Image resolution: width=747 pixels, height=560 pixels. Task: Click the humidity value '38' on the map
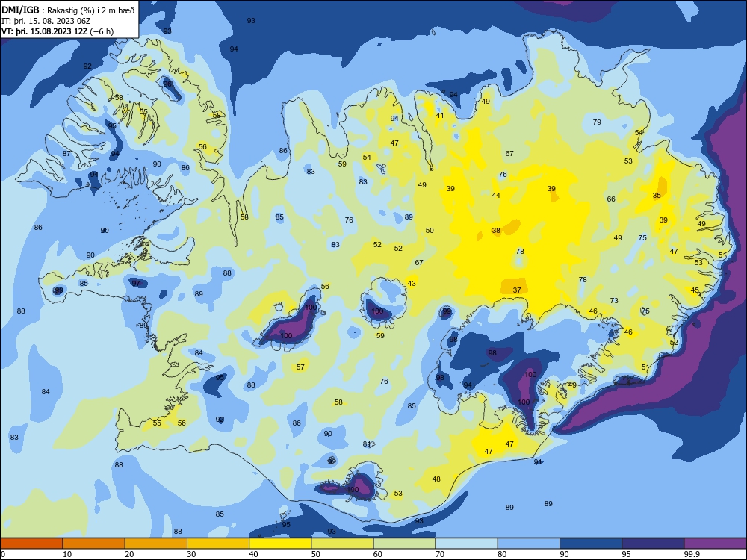point(496,231)
